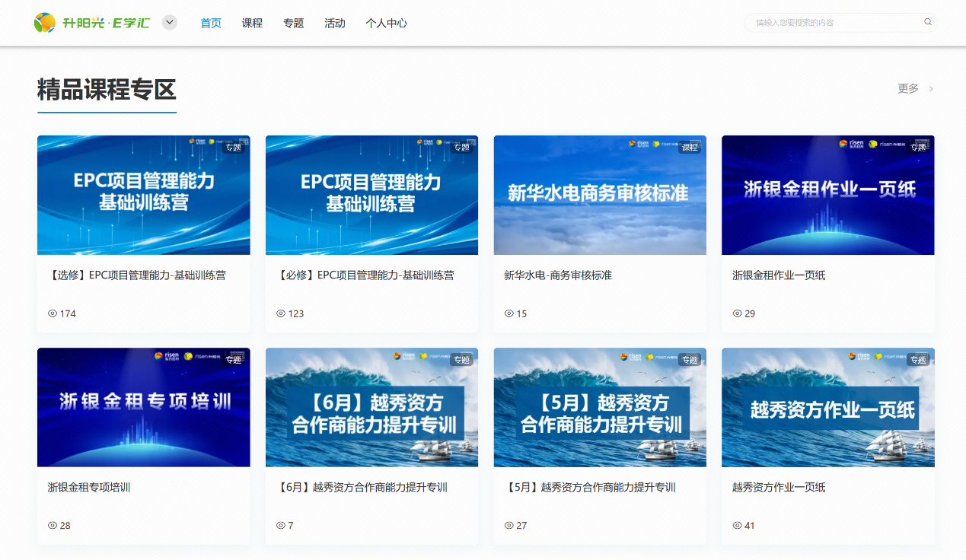
Task: Click the eye icon beside 27 views
Action: (509, 526)
